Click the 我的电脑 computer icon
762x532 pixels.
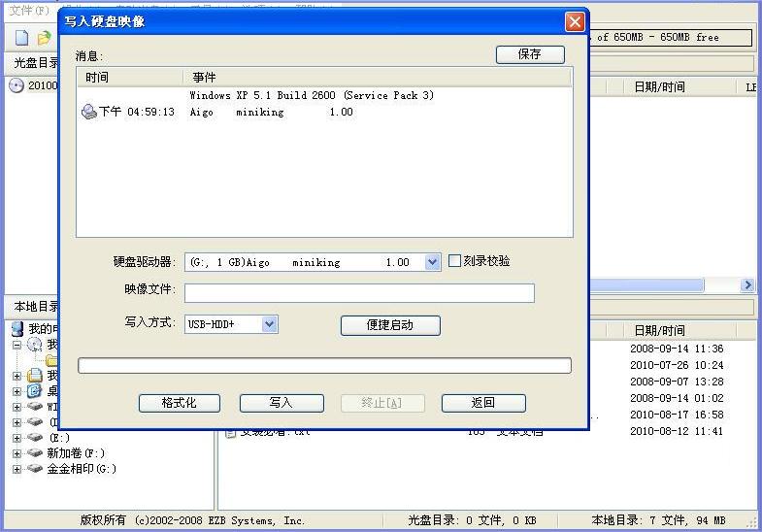tap(17, 329)
